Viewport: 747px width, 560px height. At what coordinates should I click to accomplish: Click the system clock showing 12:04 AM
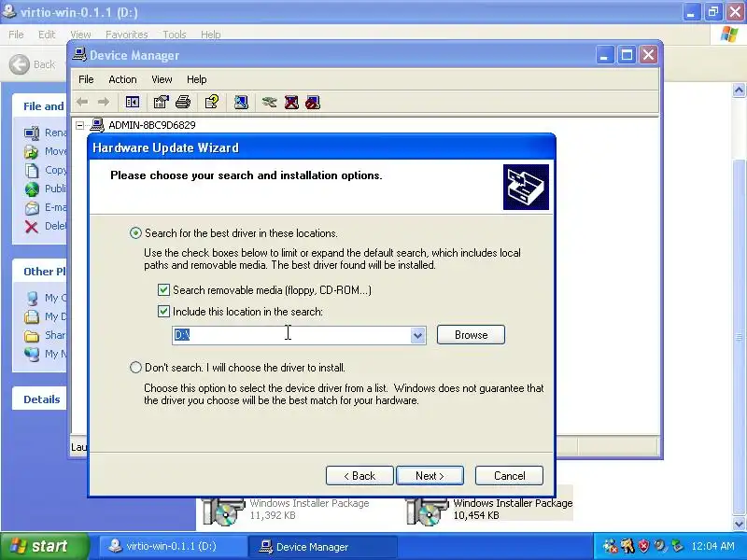click(712, 546)
